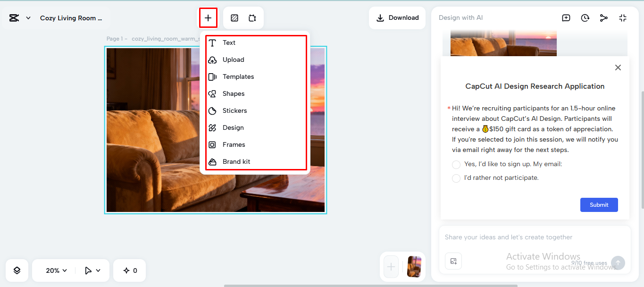Open the resize canvas icon in top toolbar
Screen dimensions: 644x287
click(x=252, y=17)
